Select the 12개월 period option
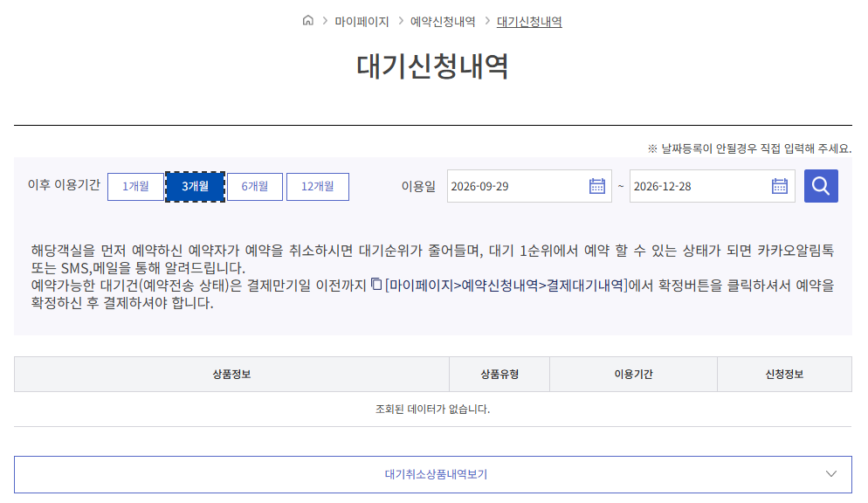This screenshot has height=503, width=868. click(318, 187)
